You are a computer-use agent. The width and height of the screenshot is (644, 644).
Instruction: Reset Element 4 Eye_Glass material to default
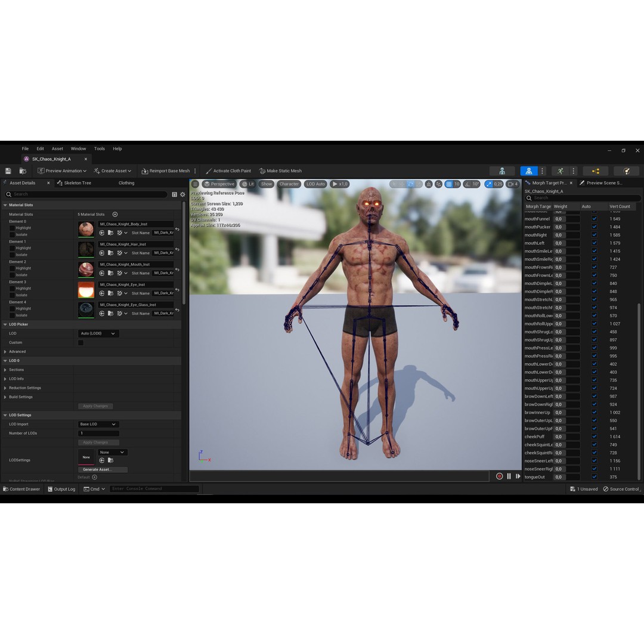coord(178,309)
